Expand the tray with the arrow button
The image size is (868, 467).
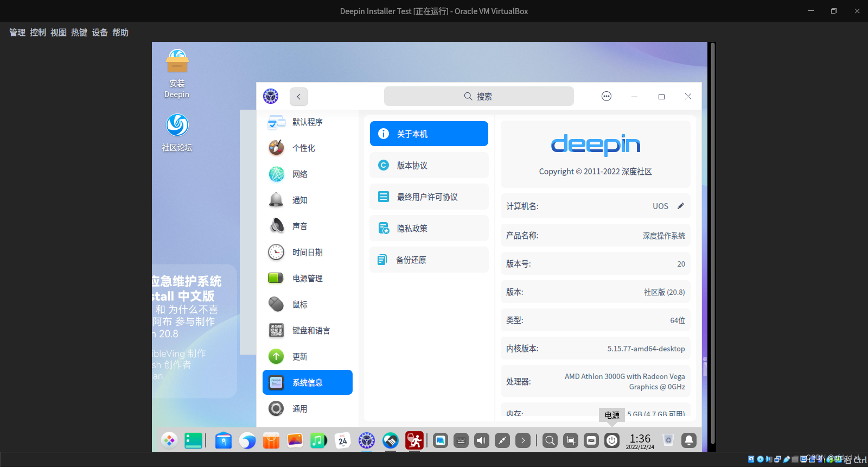coord(523,440)
